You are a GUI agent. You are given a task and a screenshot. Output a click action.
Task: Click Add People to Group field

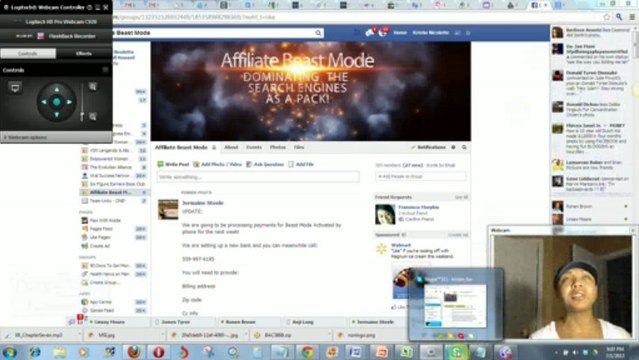click(x=421, y=177)
